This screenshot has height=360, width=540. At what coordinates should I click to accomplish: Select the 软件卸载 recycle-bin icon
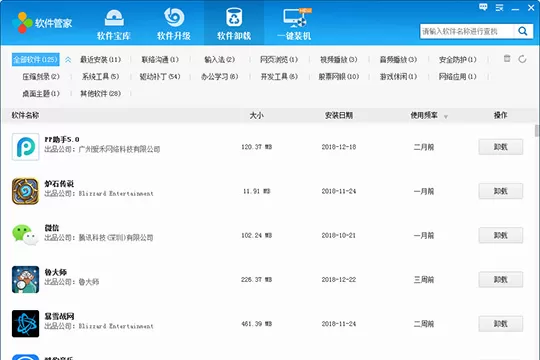(234, 17)
